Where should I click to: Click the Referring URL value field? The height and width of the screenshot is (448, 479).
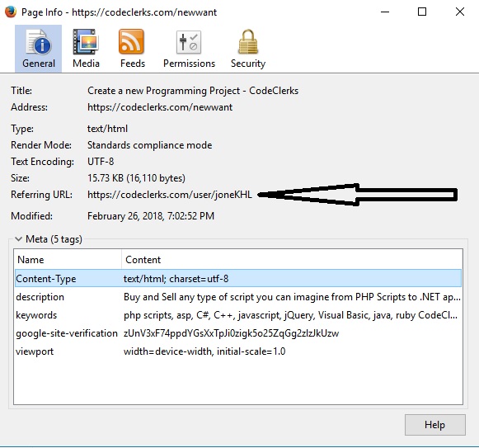170,195
